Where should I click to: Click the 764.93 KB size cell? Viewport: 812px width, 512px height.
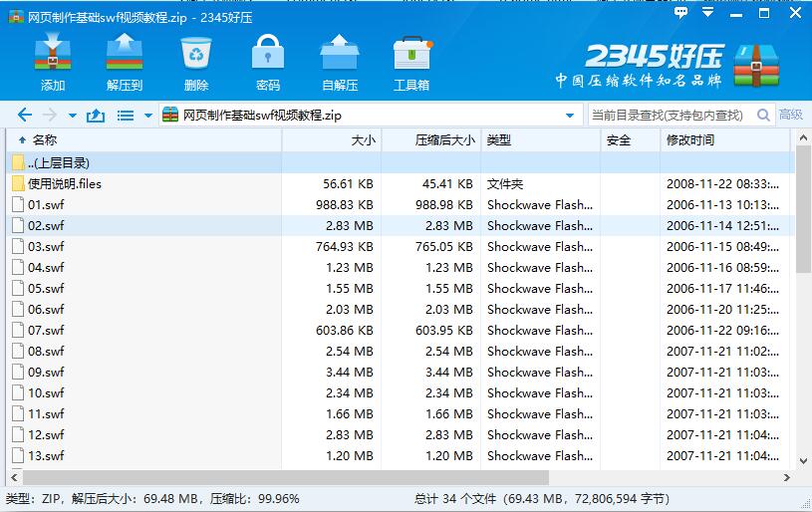pos(345,246)
